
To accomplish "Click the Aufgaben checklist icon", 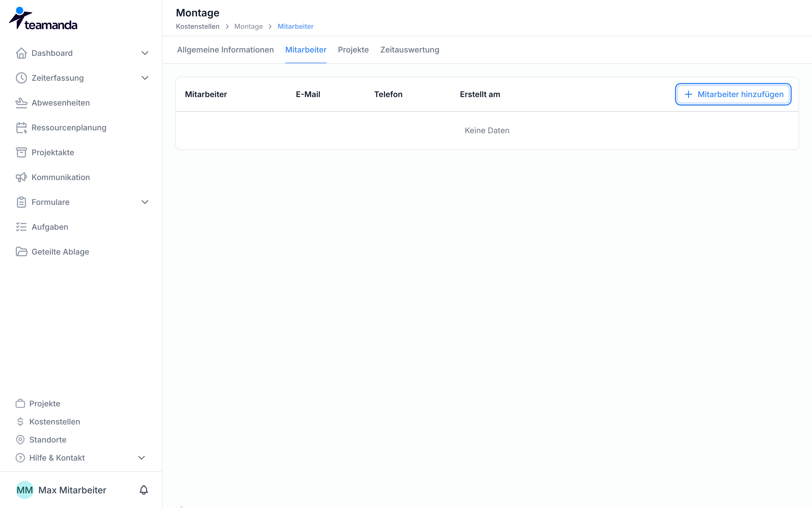I will (21, 227).
